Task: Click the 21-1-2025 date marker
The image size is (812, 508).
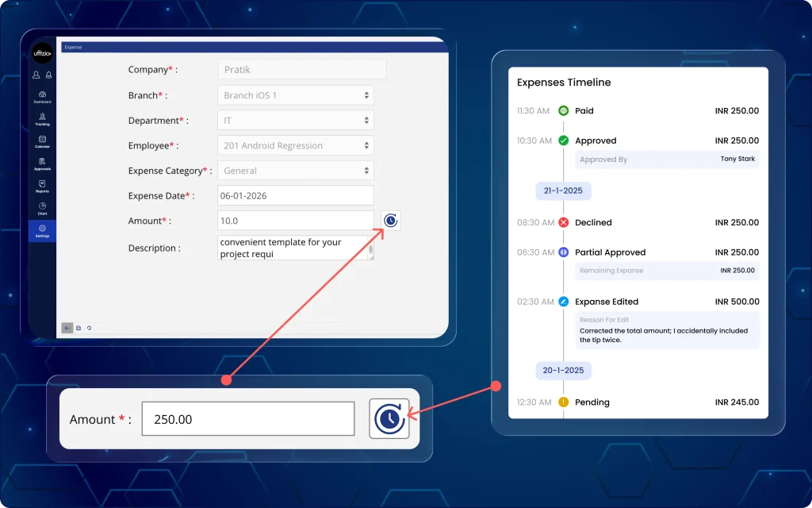Action: (x=563, y=190)
